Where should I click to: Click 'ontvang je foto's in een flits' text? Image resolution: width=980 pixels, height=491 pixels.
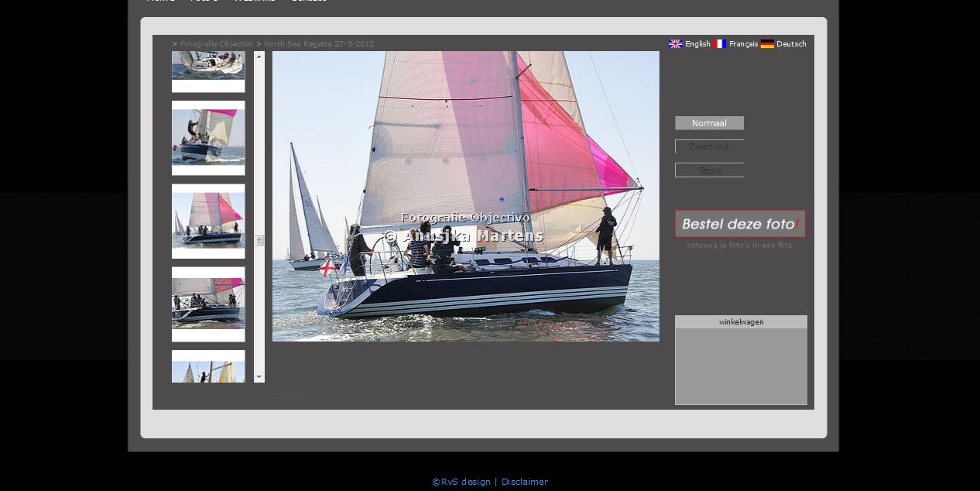click(x=739, y=245)
